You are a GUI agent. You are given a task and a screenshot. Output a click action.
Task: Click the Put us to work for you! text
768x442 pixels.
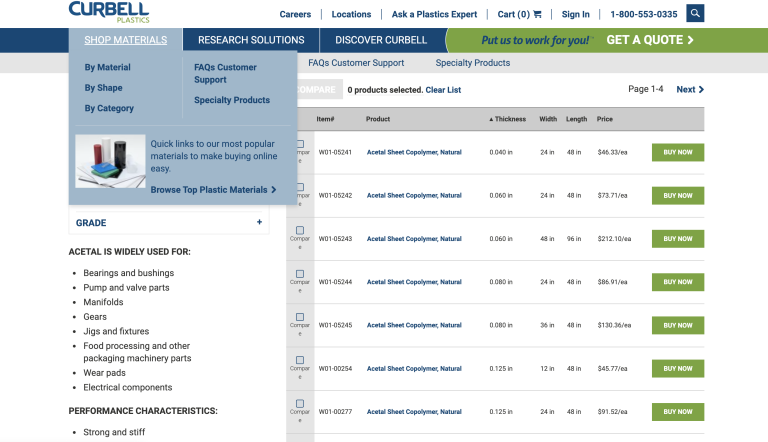click(x=536, y=40)
